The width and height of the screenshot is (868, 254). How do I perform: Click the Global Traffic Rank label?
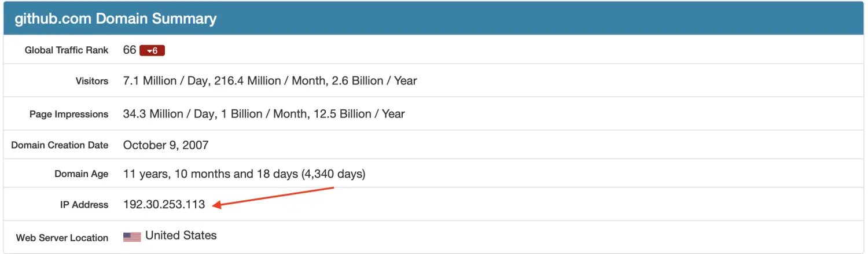point(67,50)
